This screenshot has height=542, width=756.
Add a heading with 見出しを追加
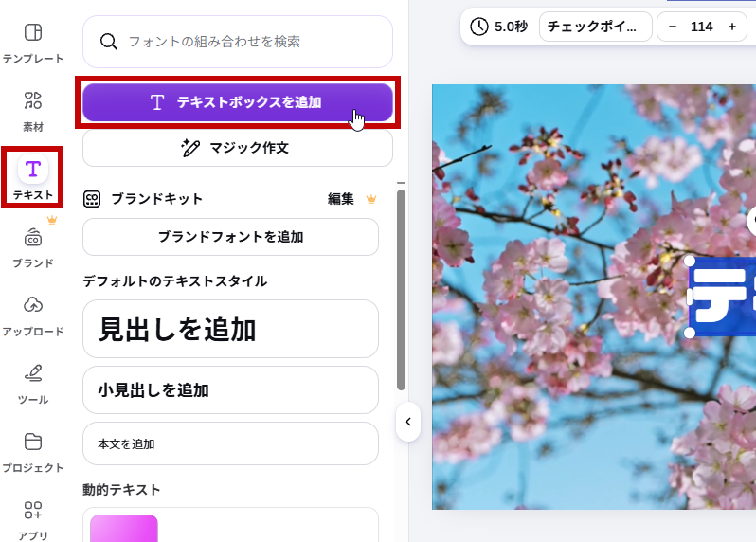pyautogui.click(x=230, y=329)
